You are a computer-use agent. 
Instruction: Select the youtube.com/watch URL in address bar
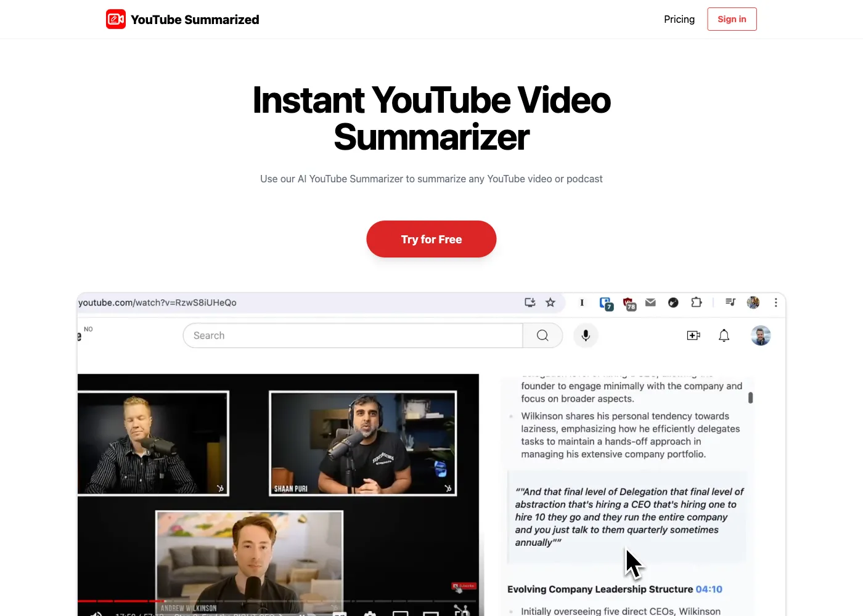point(157,302)
